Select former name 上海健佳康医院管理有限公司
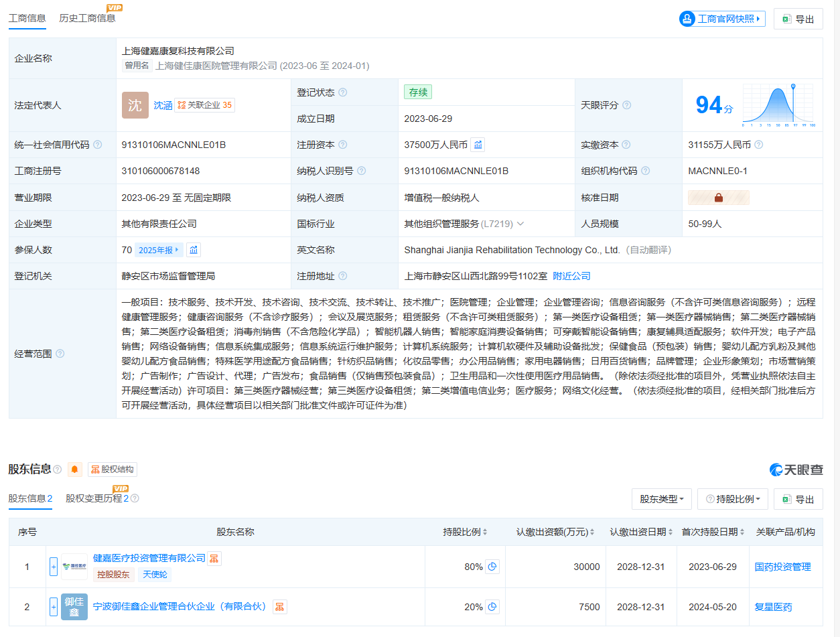This screenshot has height=637, width=840. coord(216,66)
